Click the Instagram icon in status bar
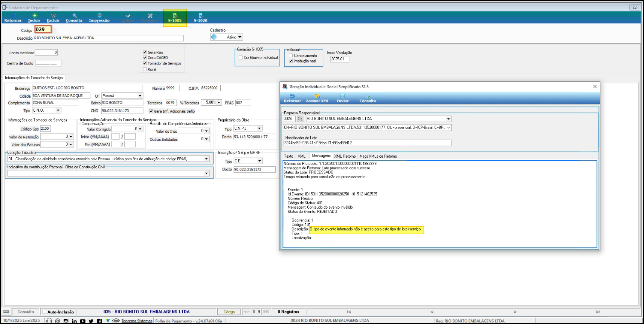644x324 pixels. tap(66, 321)
